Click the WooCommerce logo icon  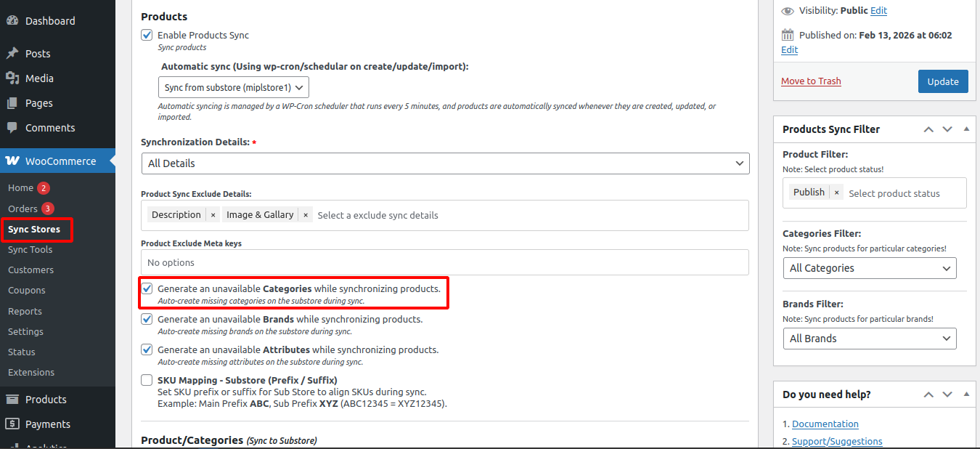[x=12, y=161]
